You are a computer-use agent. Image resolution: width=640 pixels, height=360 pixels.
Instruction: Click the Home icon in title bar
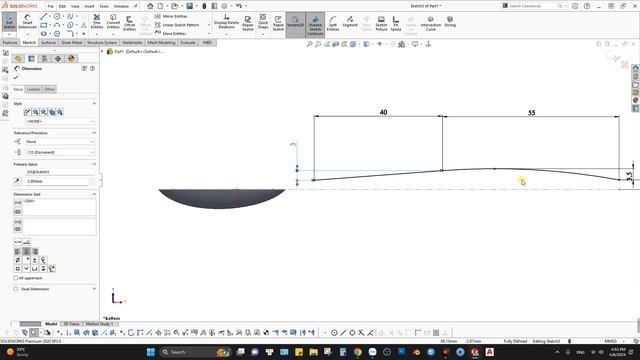click(150, 6)
